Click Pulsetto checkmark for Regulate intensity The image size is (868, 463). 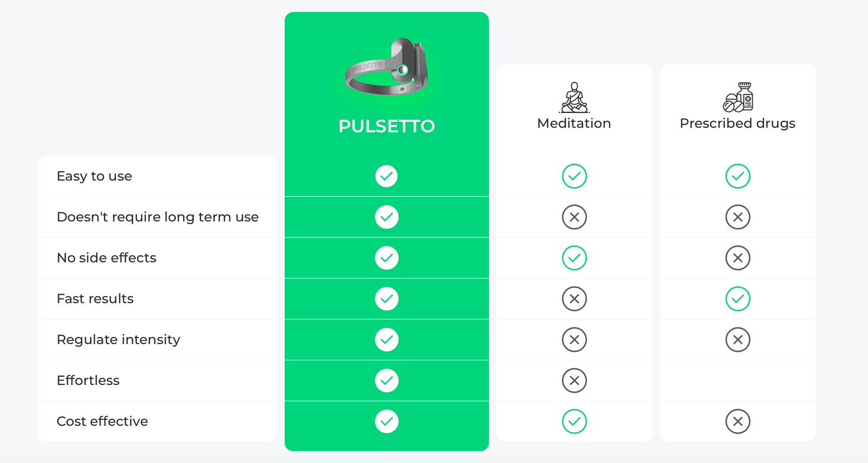click(386, 339)
